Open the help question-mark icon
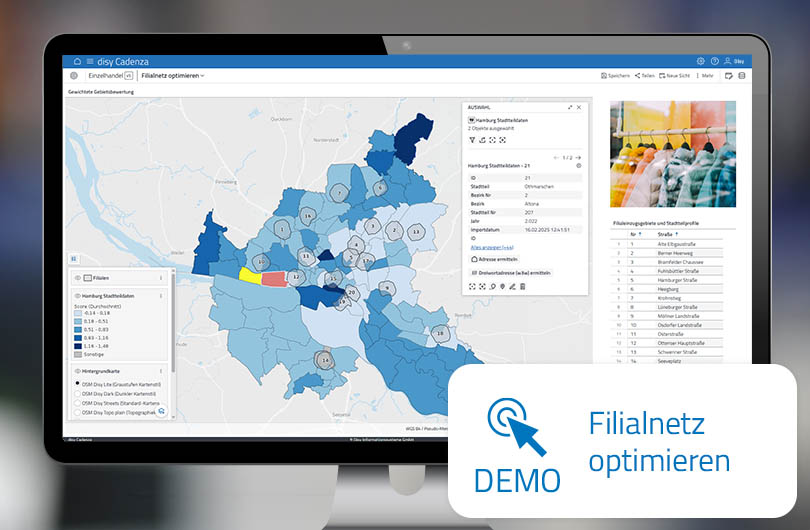 714,61
